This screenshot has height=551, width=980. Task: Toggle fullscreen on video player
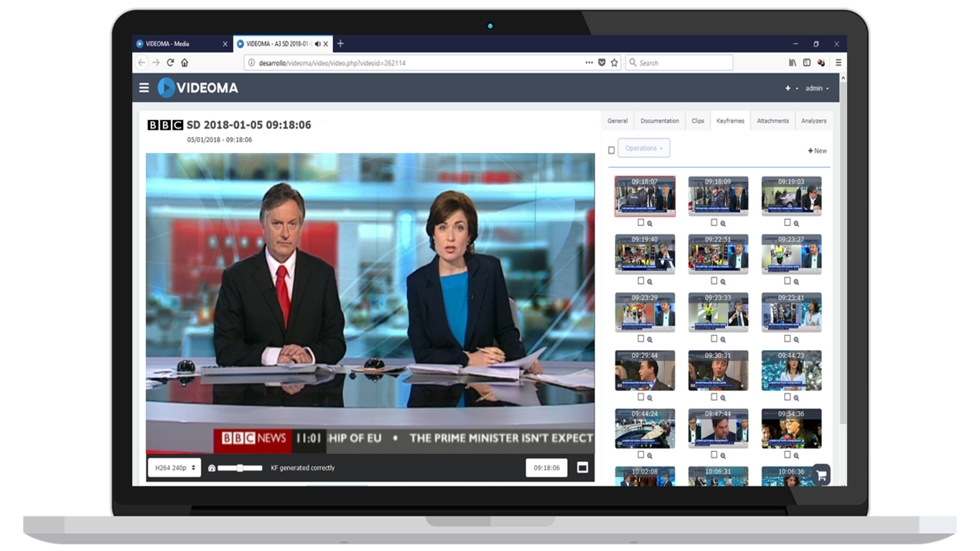click(x=582, y=468)
